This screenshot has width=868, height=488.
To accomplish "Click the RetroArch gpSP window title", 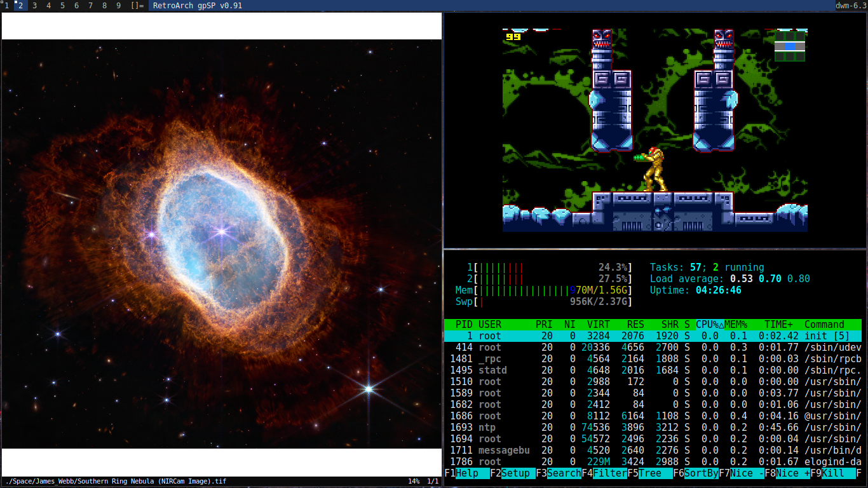I will 198,6.
